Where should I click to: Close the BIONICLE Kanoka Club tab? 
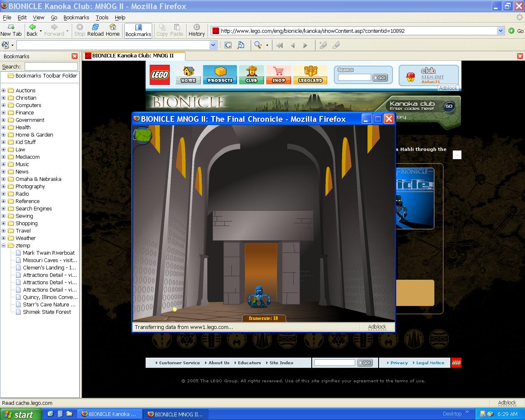tap(520, 56)
